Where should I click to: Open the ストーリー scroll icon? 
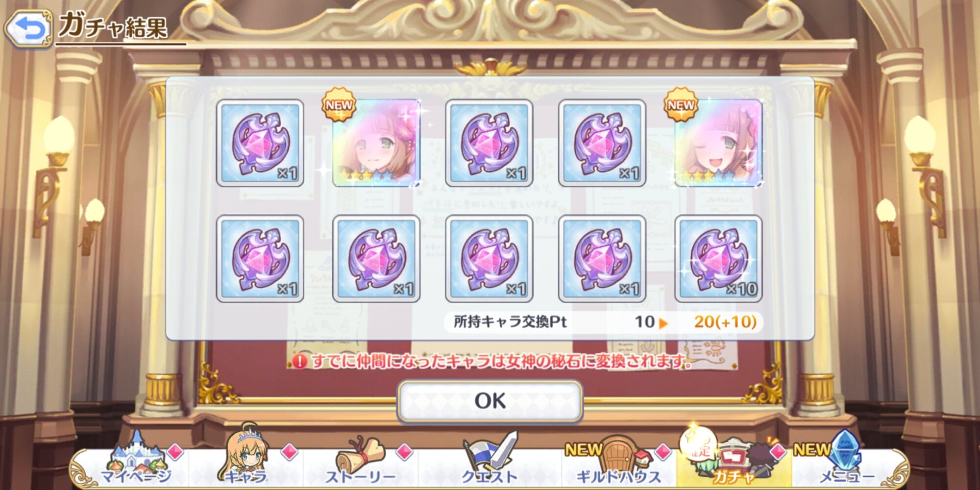[360, 459]
